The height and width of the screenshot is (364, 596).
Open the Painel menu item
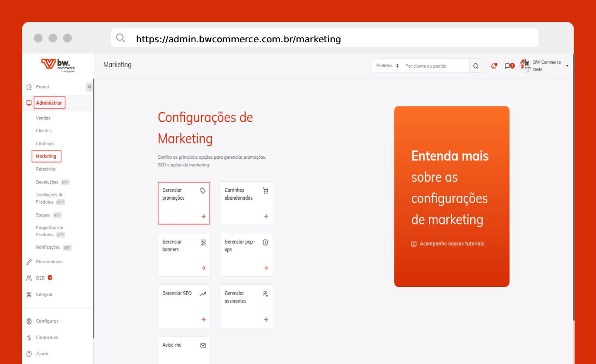click(42, 87)
